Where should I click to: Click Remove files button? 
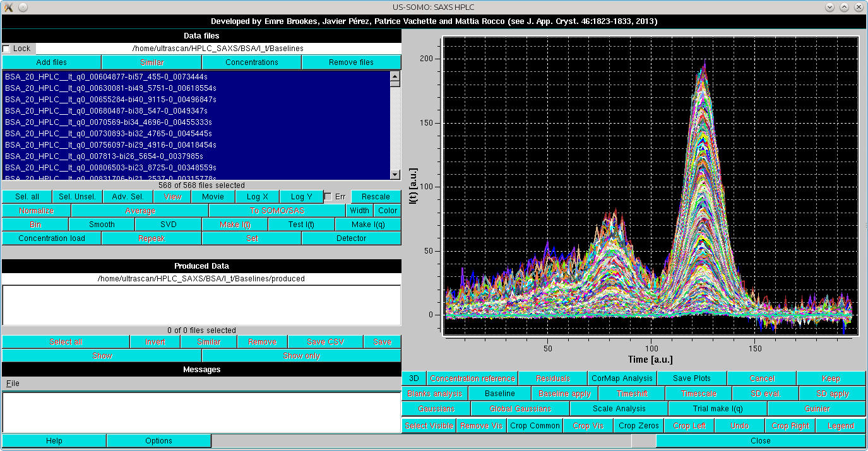[352, 62]
